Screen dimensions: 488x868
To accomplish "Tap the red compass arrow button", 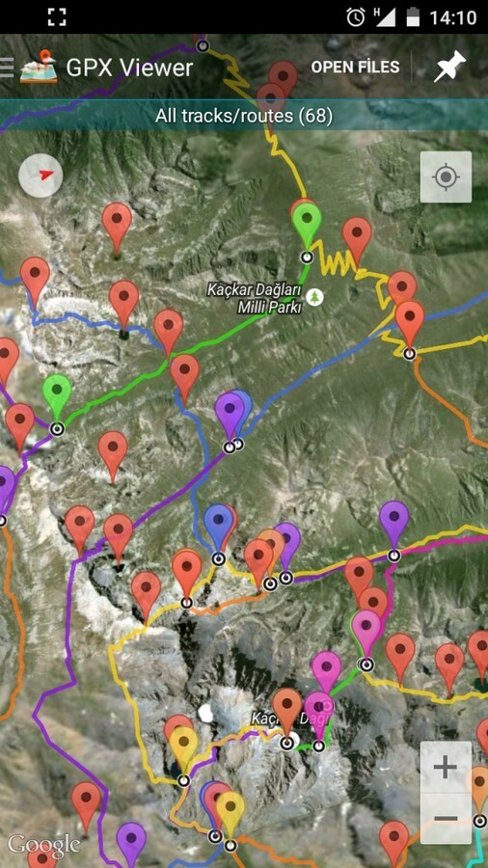I will [41, 176].
